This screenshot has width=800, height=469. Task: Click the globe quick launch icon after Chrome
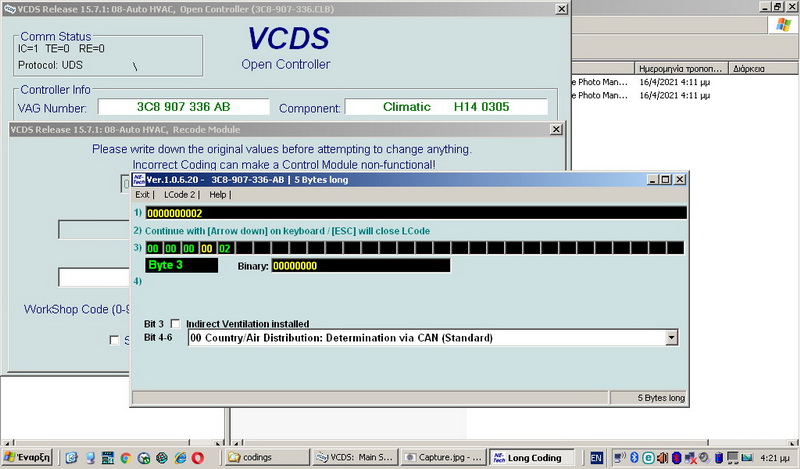[x=144, y=458]
